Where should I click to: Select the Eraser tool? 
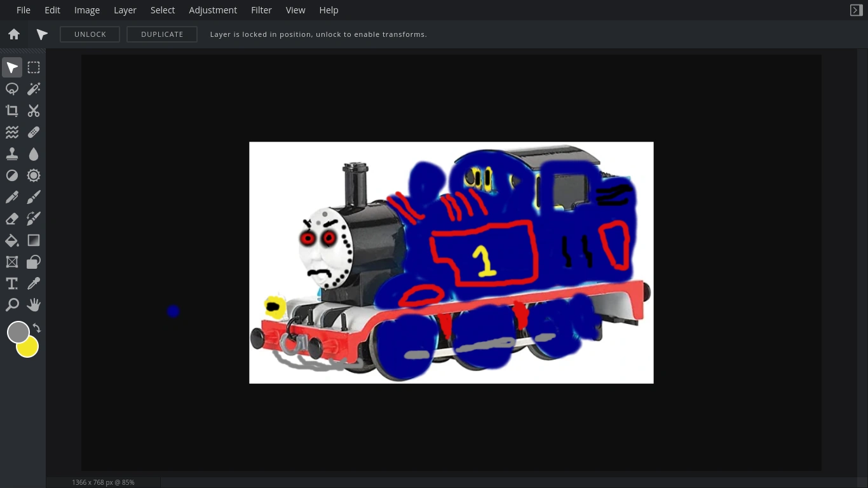point(12,219)
